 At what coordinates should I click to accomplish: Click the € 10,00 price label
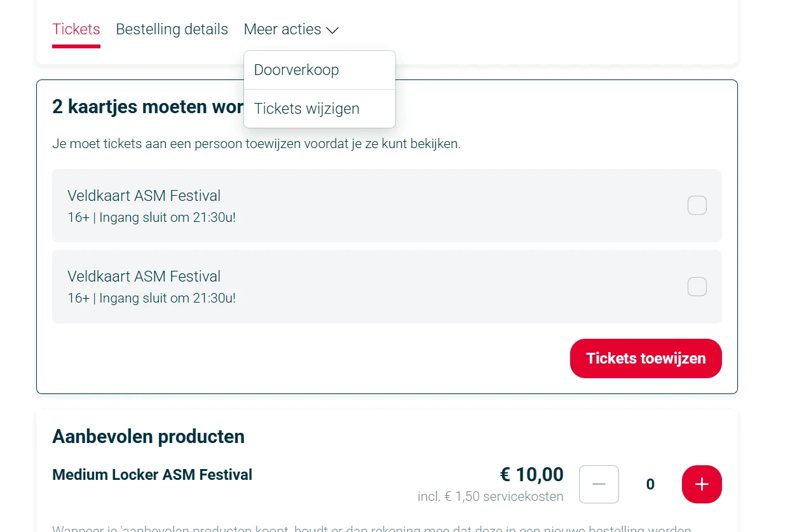tap(532, 474)
